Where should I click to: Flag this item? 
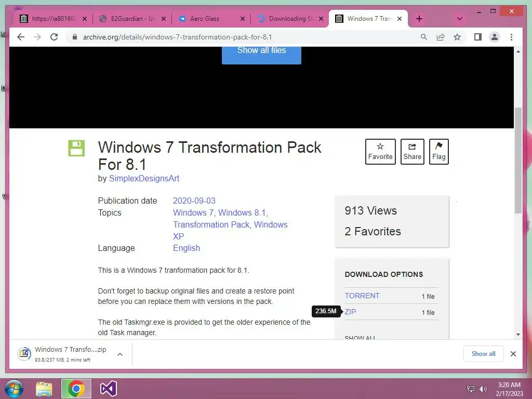pos(438,151)
